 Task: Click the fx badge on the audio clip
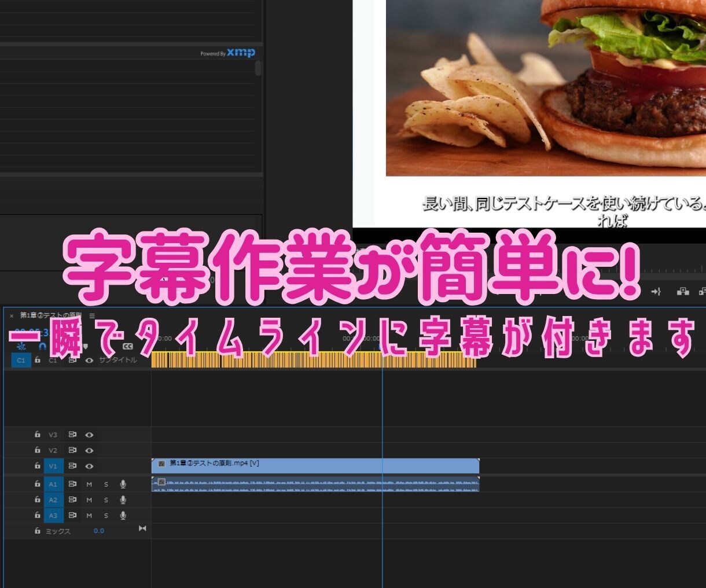tap(161, 482)
